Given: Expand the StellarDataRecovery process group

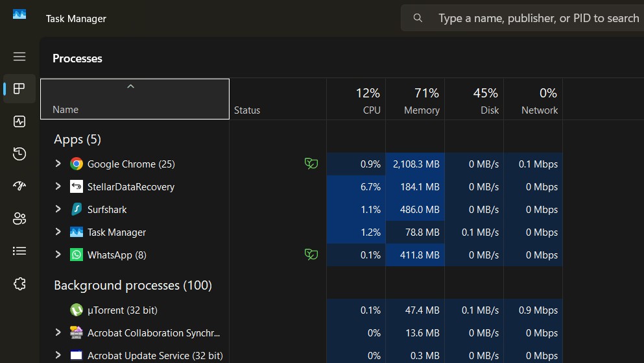Looking at the screenshot, I should coord(58,186).
